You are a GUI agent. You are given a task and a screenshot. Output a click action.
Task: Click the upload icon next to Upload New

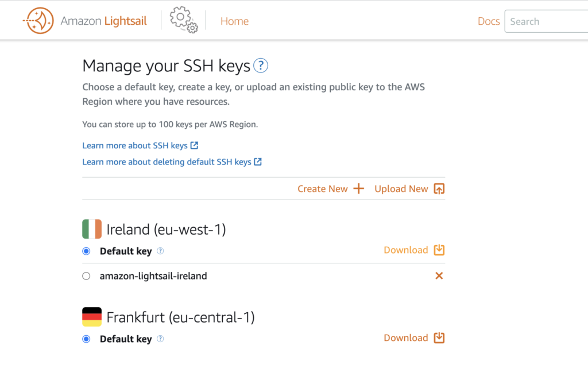(439, 189)
